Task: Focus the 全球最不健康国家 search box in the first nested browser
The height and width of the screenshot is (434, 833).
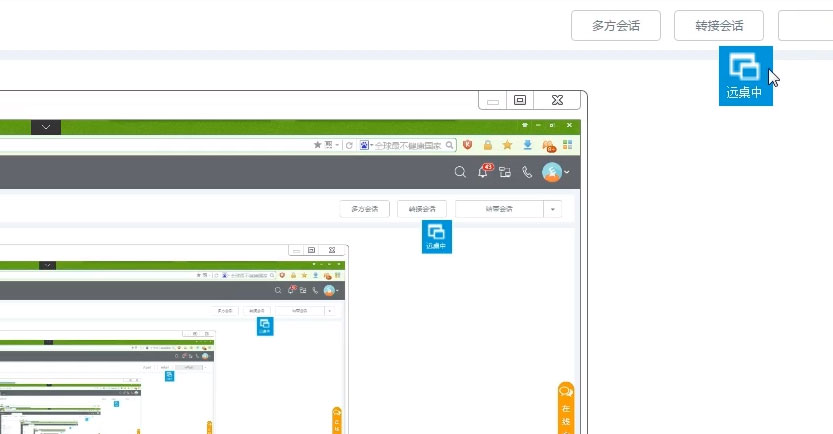Action: tap(408, 145)
